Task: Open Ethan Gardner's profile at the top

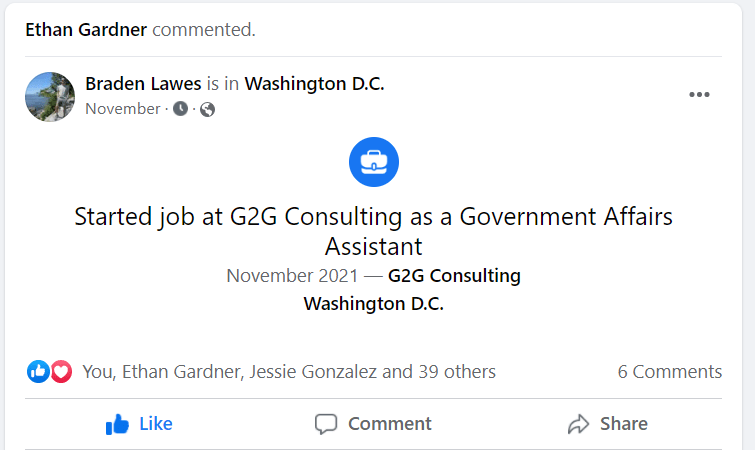Action: pyautogui.click(x=86, y=29)
